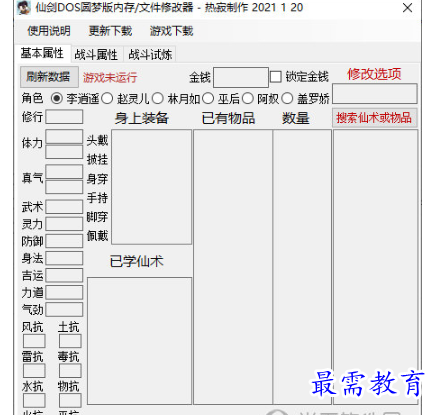Select the 李逍遥 character radio button

coord(56,98)
